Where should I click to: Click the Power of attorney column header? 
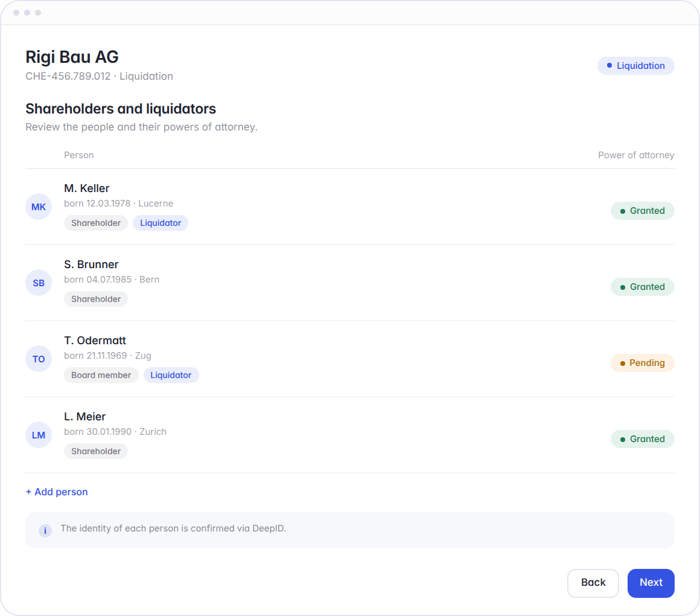[x=636, y=155]
